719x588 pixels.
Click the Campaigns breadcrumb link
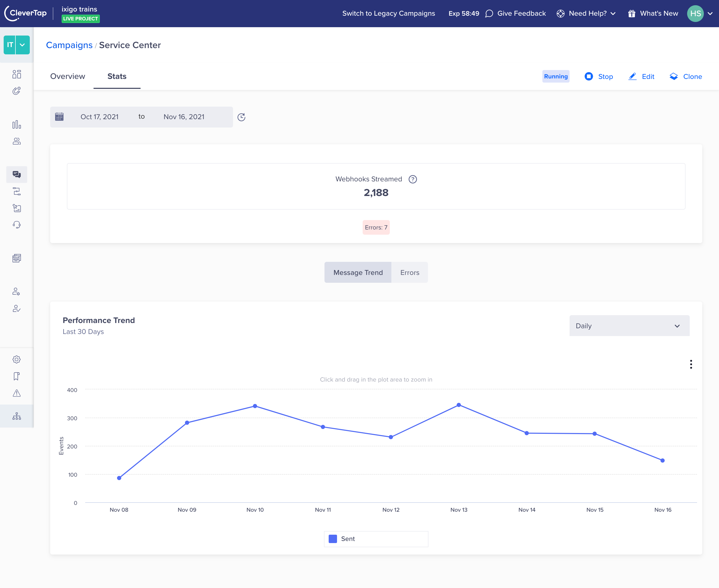(x=69, y=45)
